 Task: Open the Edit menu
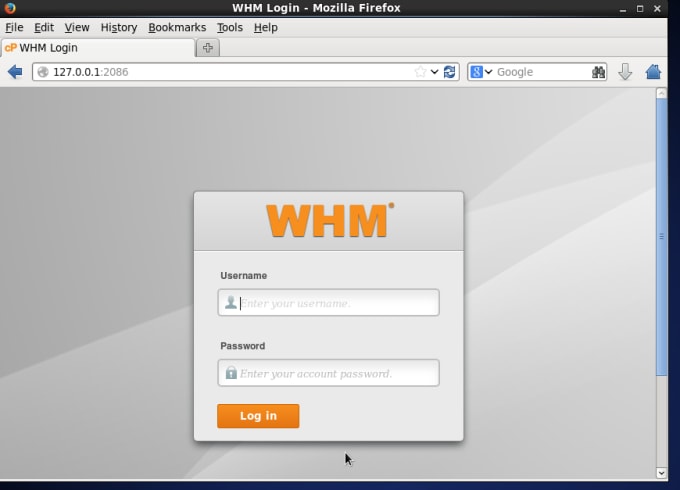[44, 27]
